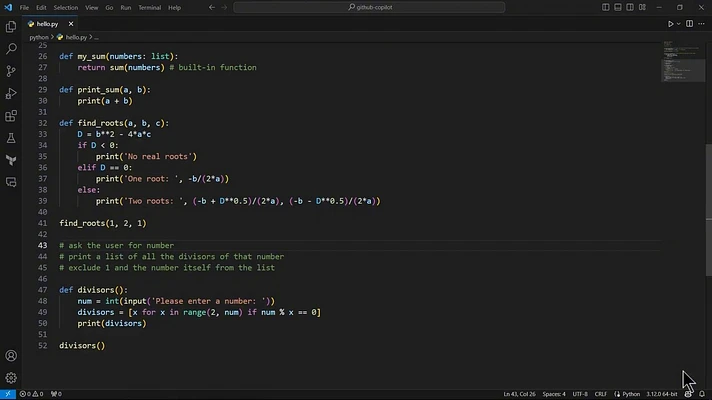
Task: Open the Extensions view
Action: coord(11,116)
